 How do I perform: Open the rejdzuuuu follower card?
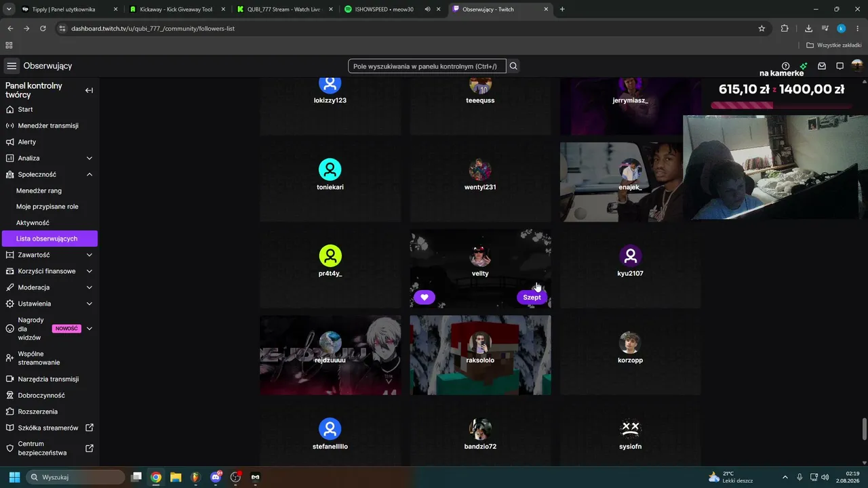[x=330, y=355]
